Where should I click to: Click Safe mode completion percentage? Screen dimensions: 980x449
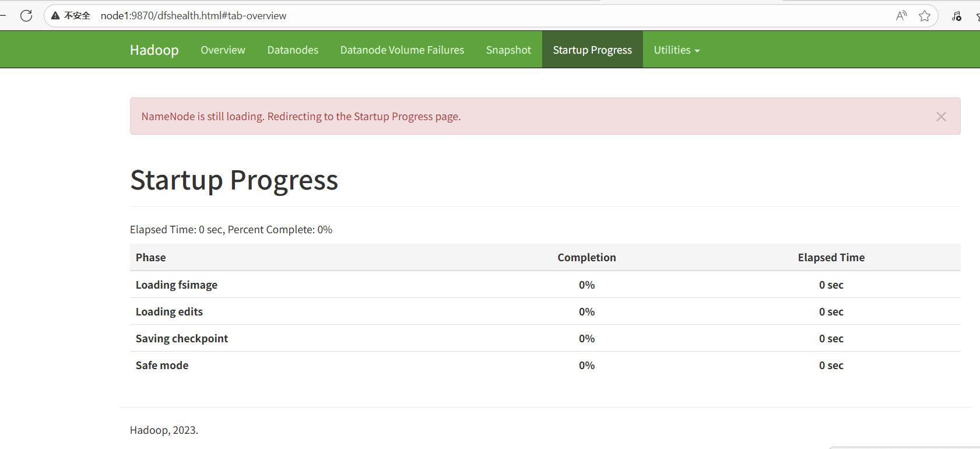pos(586,366)
